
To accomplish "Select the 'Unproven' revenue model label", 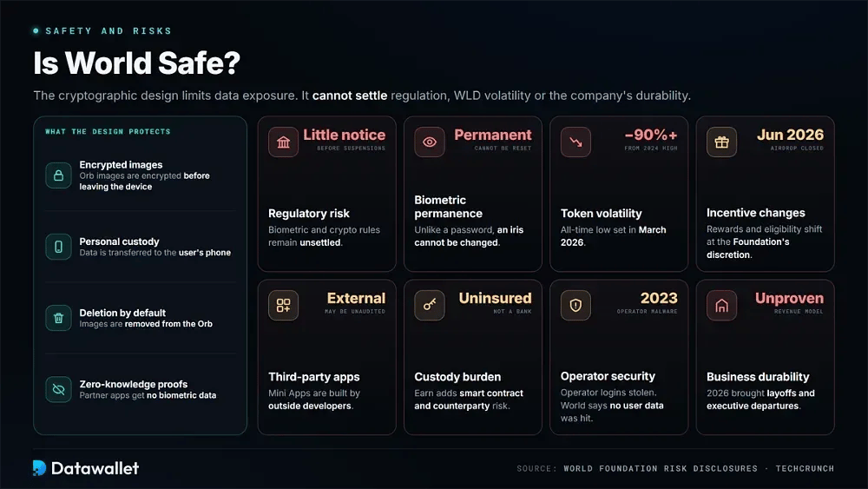I will coord(789,299).
